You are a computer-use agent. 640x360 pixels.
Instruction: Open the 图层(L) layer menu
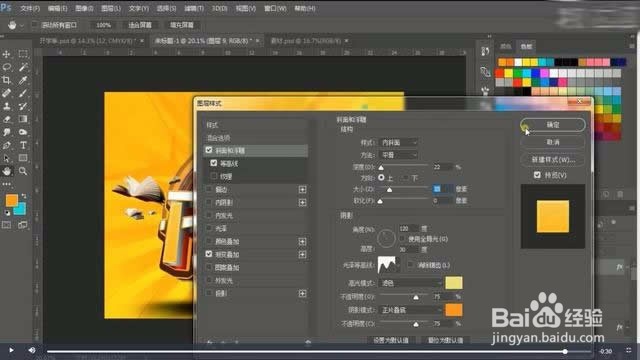point(111,9)
